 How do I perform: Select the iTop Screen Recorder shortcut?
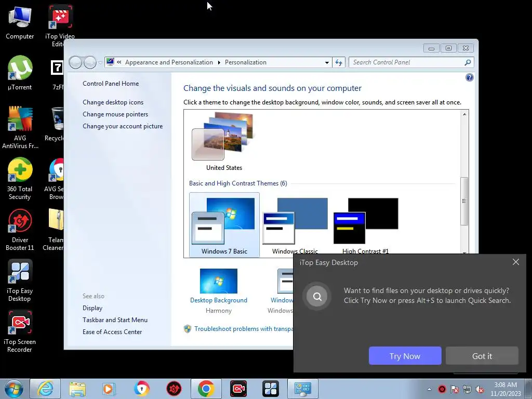click(x=20, y=331)
